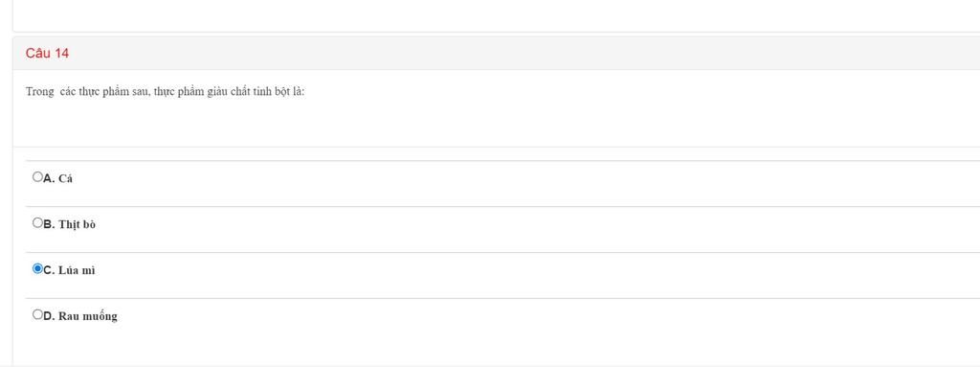
Task: Click the previous question card above Câu 14
Action: pos(497,15)
